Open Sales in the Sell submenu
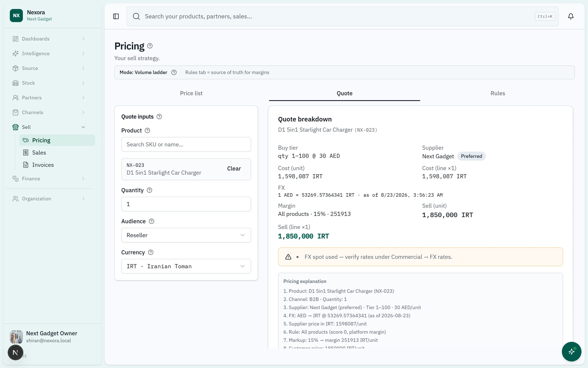The width and height of the screenshot is (588, 368). [57, 153]
